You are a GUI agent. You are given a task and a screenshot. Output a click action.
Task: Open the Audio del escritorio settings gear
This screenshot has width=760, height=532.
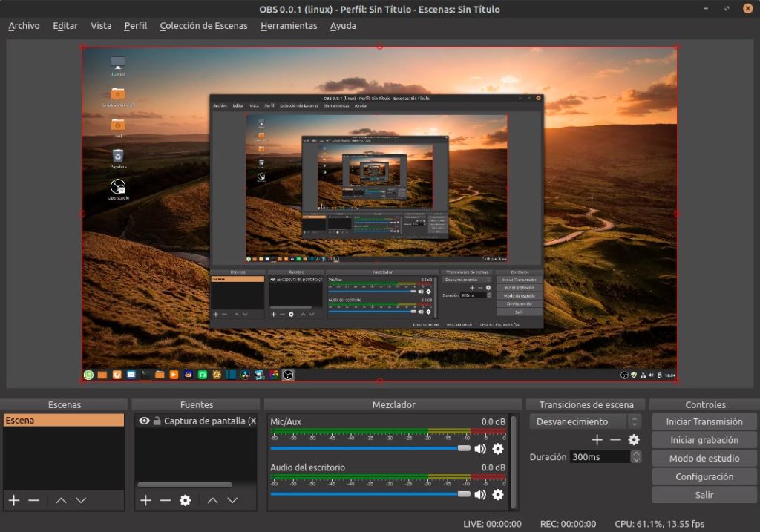click(498, 494)
